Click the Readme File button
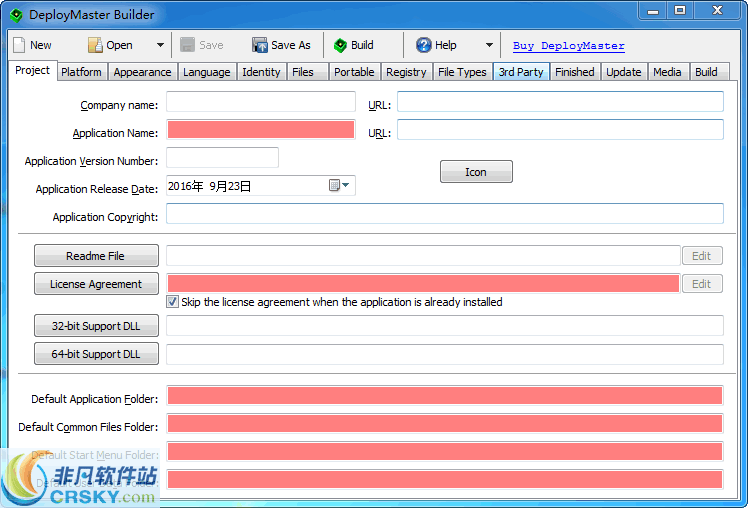This screenshot has height=508, width=748. click(96, 256)
